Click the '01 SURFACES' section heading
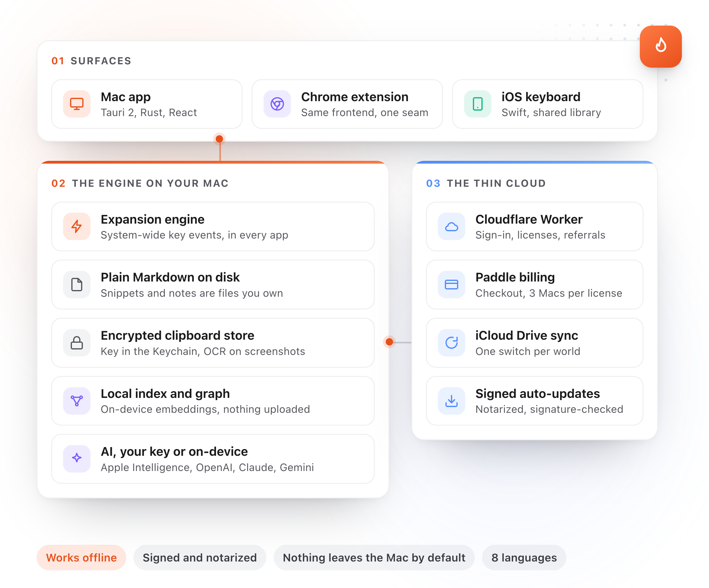This screenshot has width=709, height=588. pos(91,61)
